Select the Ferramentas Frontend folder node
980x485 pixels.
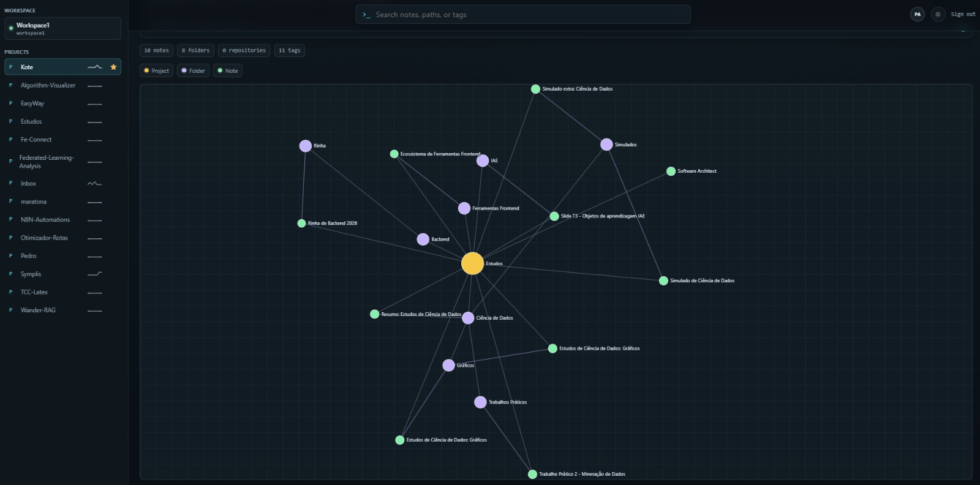click(464, 208)
